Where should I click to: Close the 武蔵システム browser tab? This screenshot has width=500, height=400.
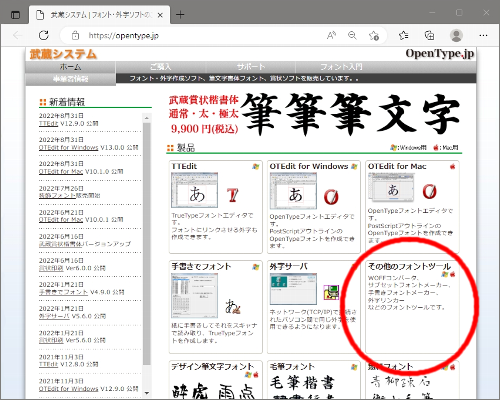click(x=160, y=15)
